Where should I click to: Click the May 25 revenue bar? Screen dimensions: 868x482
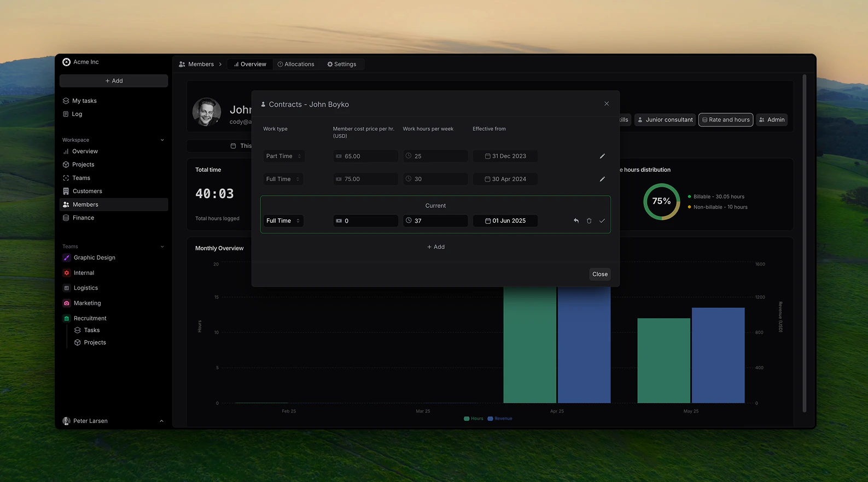pyautogui.click(x=718, y=356)
